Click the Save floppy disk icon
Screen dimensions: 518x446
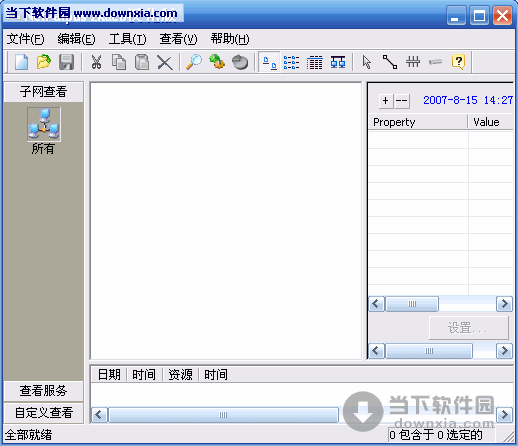[x=66, y=62]
